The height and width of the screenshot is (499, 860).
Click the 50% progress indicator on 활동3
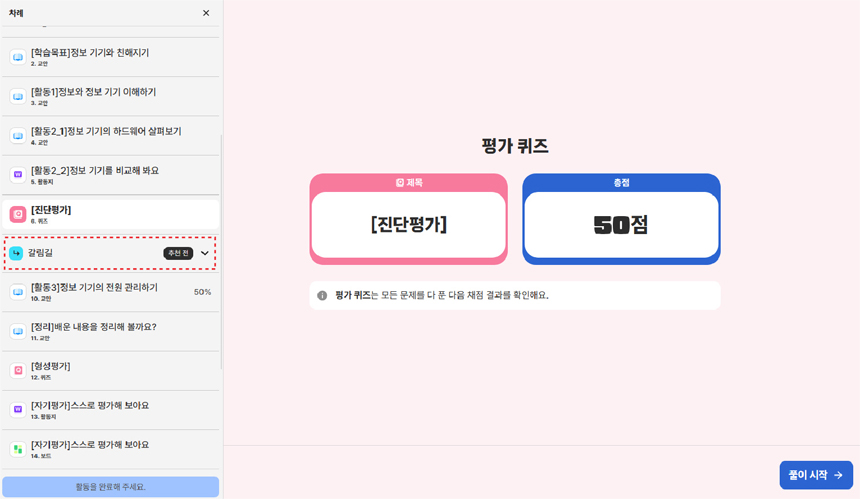(x=202, y=292)
